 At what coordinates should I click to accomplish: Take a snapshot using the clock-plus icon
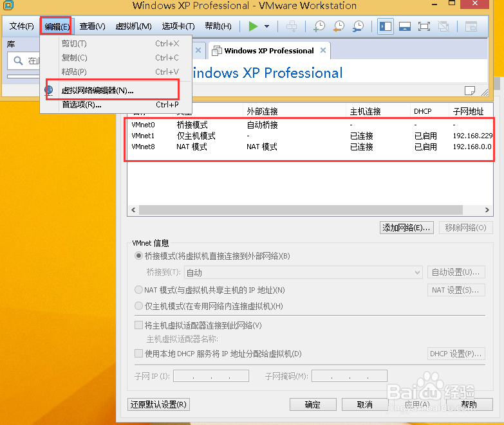[x=319, y=26]
